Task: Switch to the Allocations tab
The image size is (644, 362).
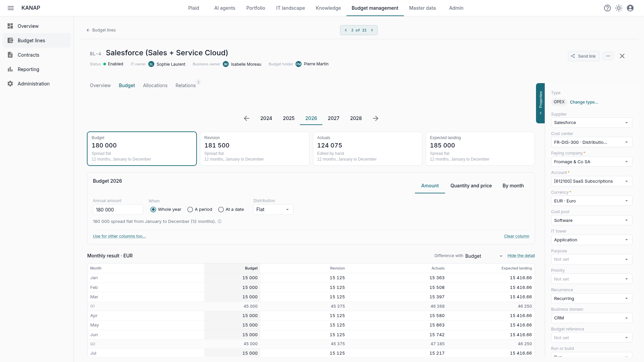Action: pyautogui.click(x=155, y=85)
